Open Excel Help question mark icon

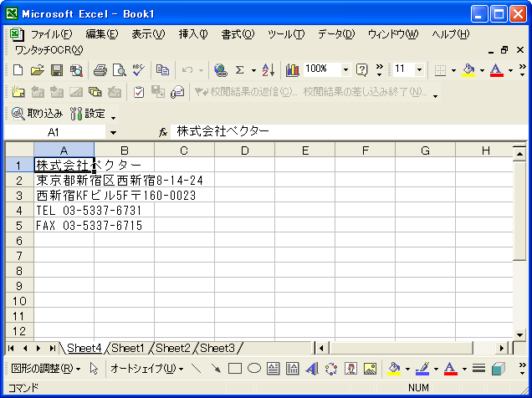pos(362,70)
